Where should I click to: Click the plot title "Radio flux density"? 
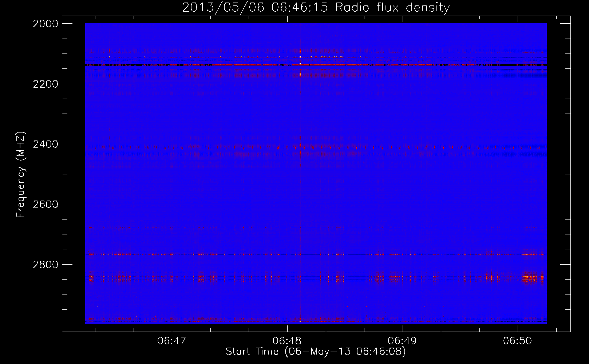392,8
